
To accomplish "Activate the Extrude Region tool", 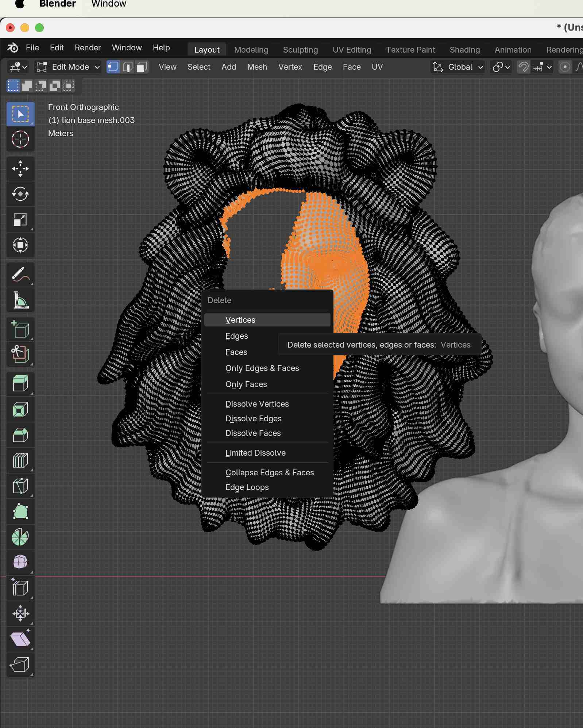I will click(x=20, y=384).
